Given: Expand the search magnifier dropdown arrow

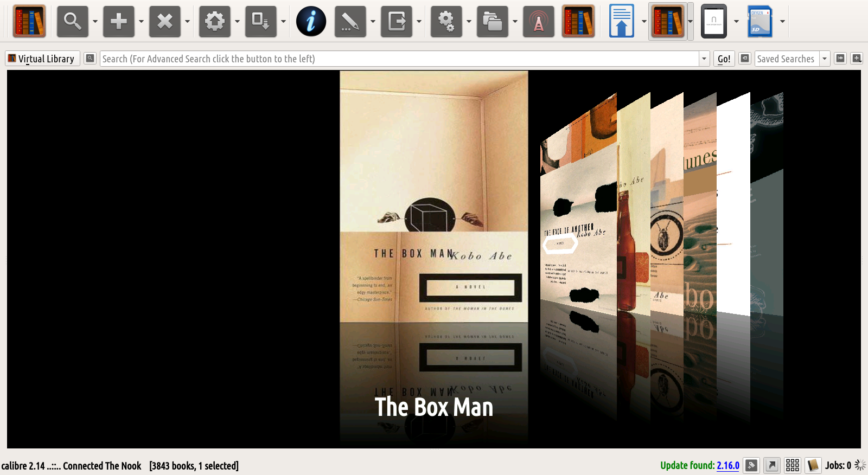Looking at the screenshot, I should 95,22.
